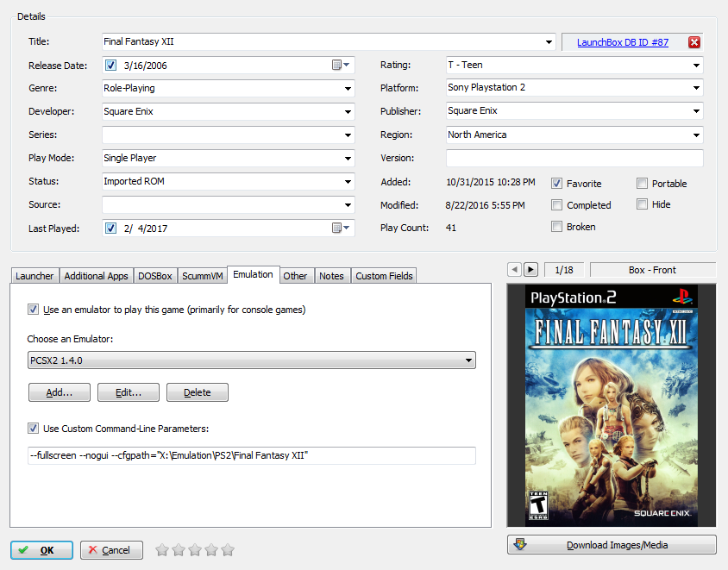Rate the game two stars
Image resolution: width=728 pixels, height=570 pixels.
pos(179,550)
